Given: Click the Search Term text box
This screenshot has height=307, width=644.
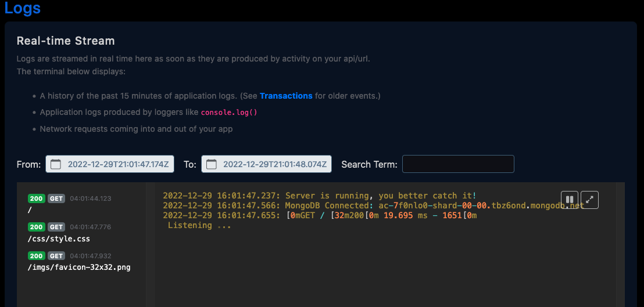Looking at the screenshot, I should pos(458,164).
